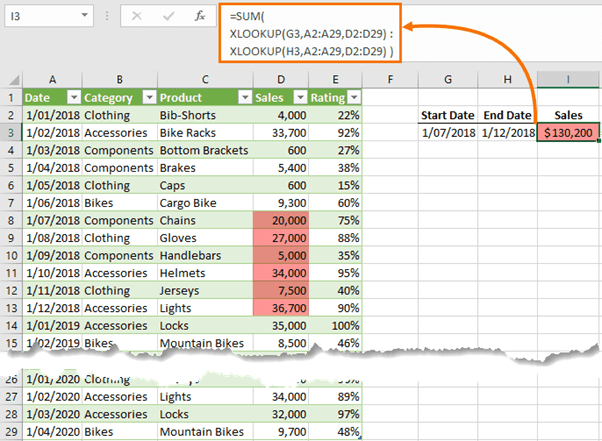602x441 pixels.
Task: Click date cell 1/01/2018
Action: [x=52, y=115]
